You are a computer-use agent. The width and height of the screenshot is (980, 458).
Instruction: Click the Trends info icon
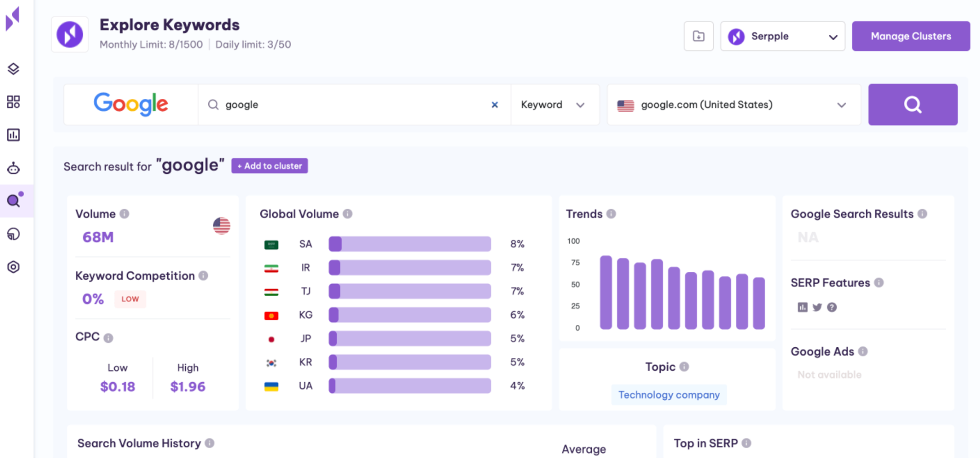point(611,214)
